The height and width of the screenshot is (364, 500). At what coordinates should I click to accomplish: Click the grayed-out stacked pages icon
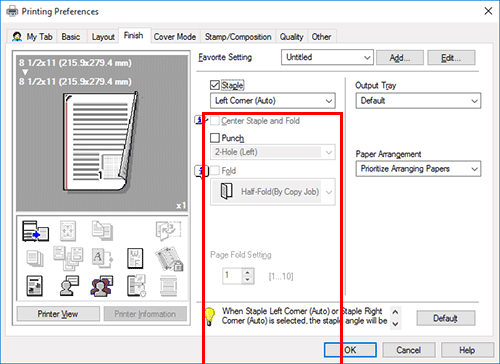(x=35, y=258)
